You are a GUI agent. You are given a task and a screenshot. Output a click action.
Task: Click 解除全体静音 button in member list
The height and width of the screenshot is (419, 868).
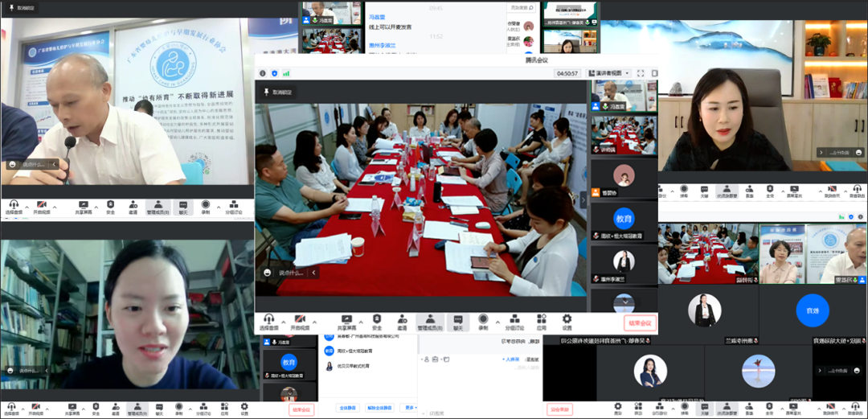(379, 408)
